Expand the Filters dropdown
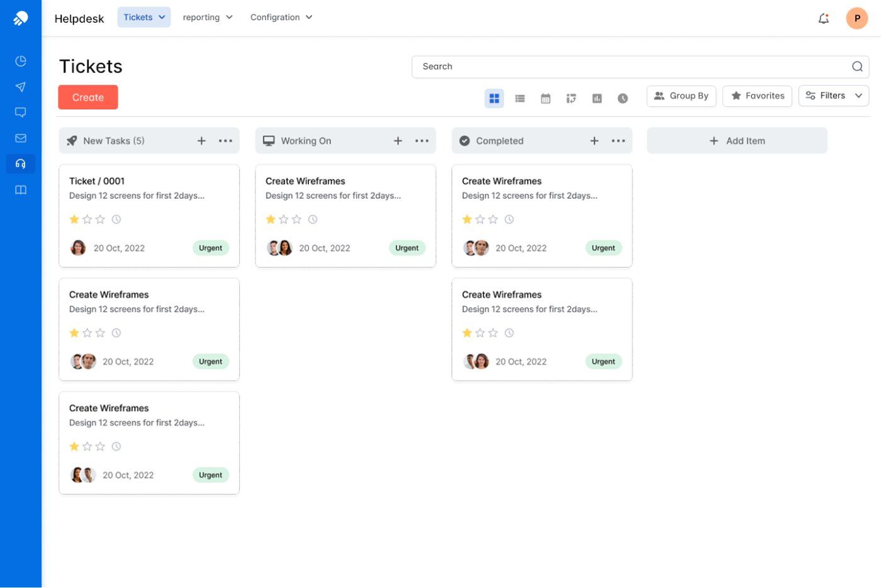 point(833,96)
